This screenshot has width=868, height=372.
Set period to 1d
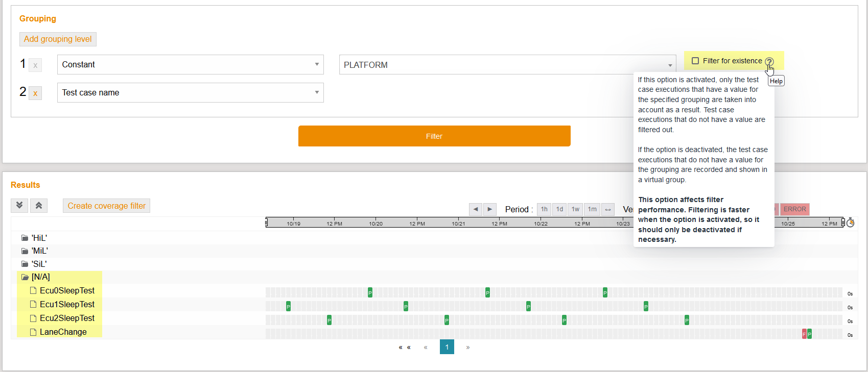559,209
